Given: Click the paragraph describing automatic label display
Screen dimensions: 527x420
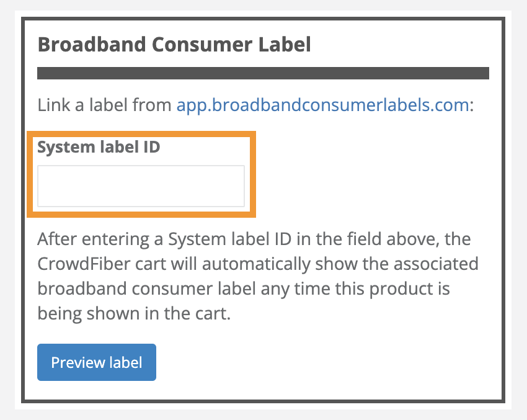Looking at the screenshot, I should 257,276.
